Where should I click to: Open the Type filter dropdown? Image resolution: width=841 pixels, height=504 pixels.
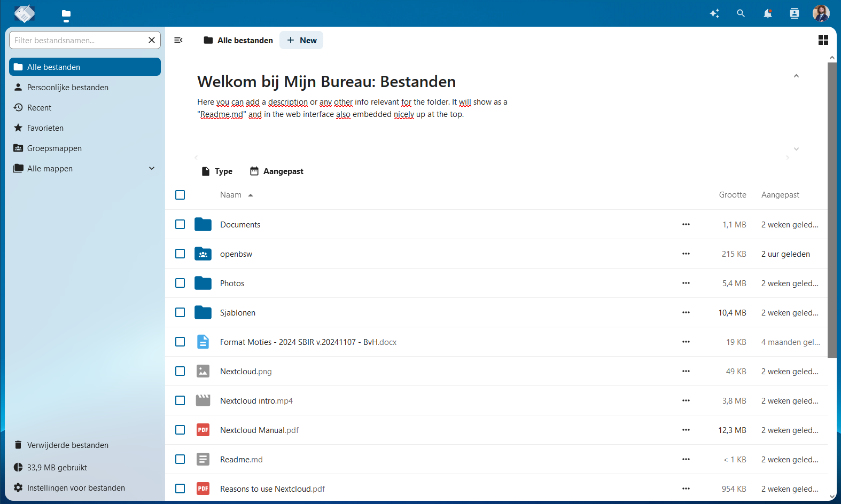pos(216,171)
